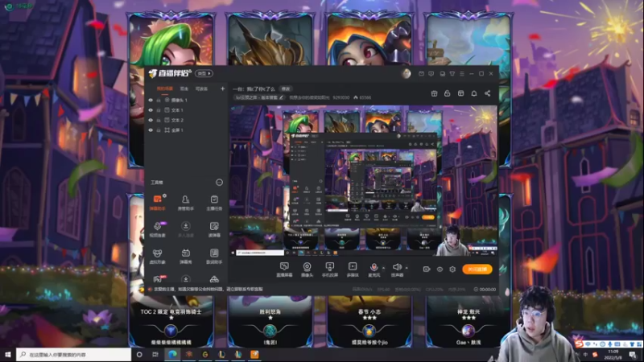This screenshot has height=362, width=644.
Task: Open the 弹幕秀 tool
Action: point(186,256)
